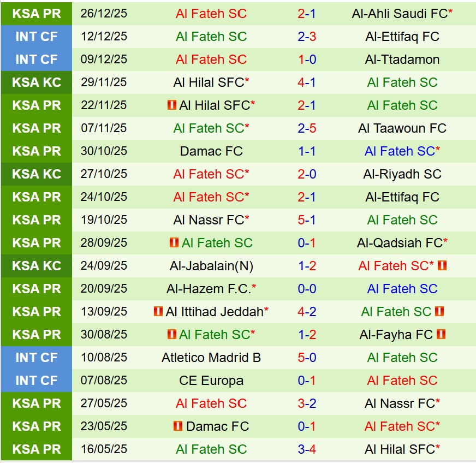Click Atletico Madrid B team name

pyautogui.click(x=211, y=358)
